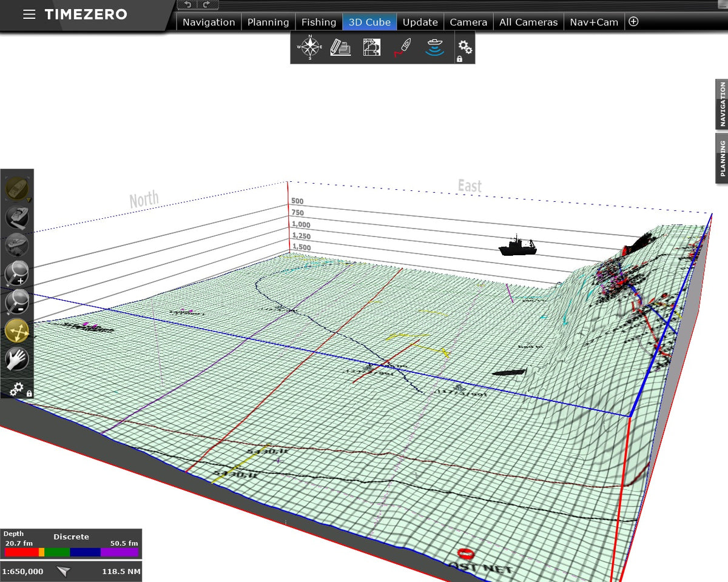Screen dimensions: 728x582
Task: Activate the 3D orbit tool with yellow arrows
Action: pyautogui.click(x=17, y=328)
